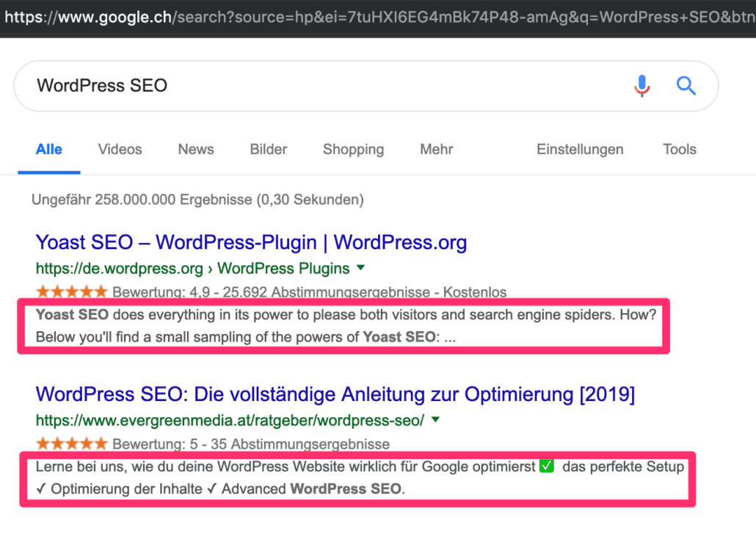Click the microphone voice search icon
The image size is (756, 534).
tap(641, 86)
